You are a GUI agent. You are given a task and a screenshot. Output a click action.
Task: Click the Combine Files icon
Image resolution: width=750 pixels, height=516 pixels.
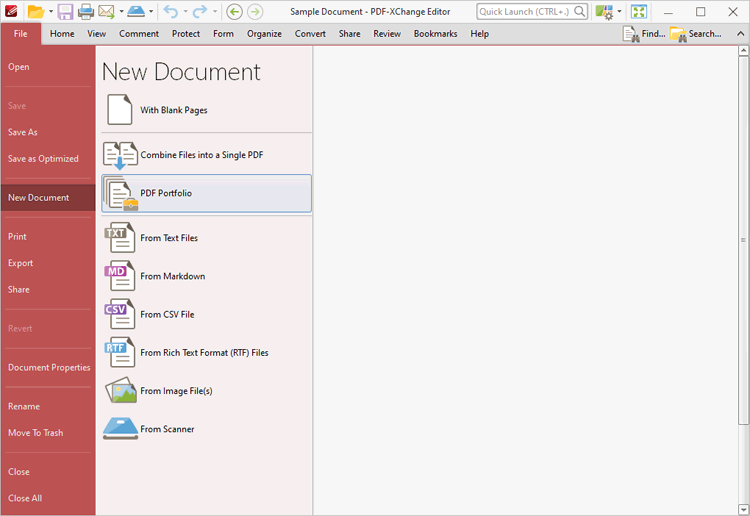(120, 155)
